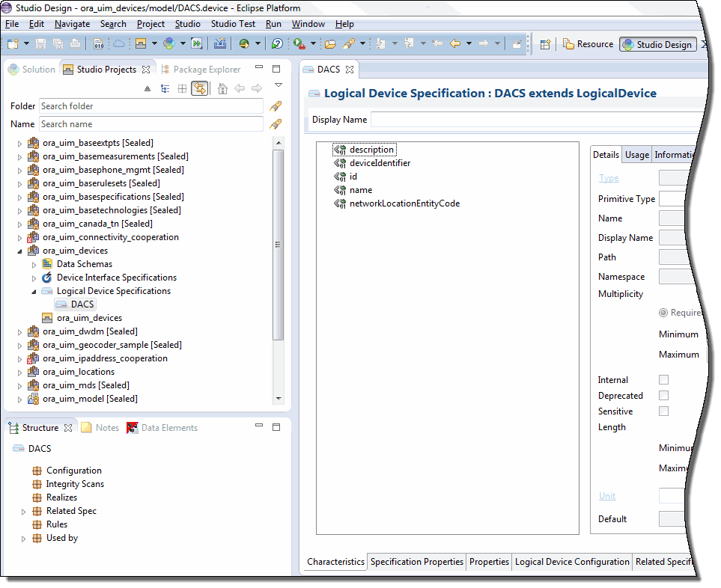The image size is (721, 588).
Task: Minimize the Structure view panel
Action: pyautogui.click(x=259, y=426)
